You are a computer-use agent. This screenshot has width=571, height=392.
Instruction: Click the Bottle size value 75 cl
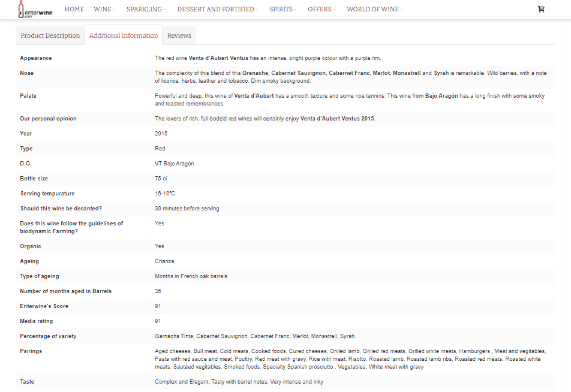(x=161, y=179)
